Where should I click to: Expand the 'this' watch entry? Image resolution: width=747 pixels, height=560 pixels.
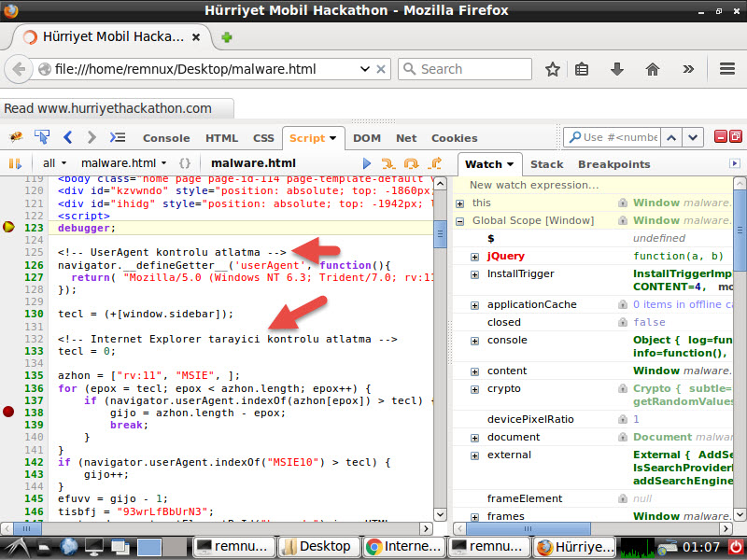tap(459, 203)
